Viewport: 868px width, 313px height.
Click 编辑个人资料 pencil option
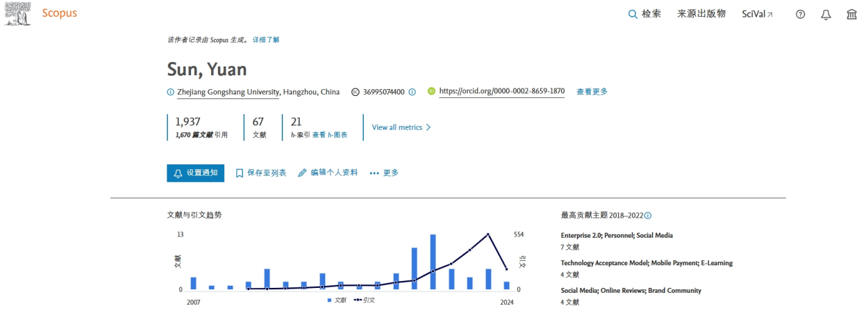pos(328,173)
